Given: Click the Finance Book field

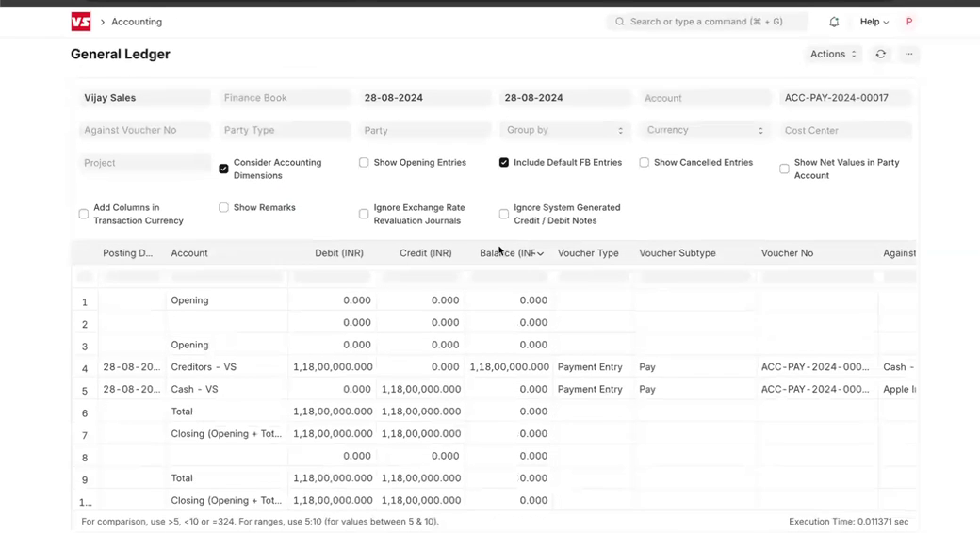Looking at the screenshot, I should pos(285,98).
